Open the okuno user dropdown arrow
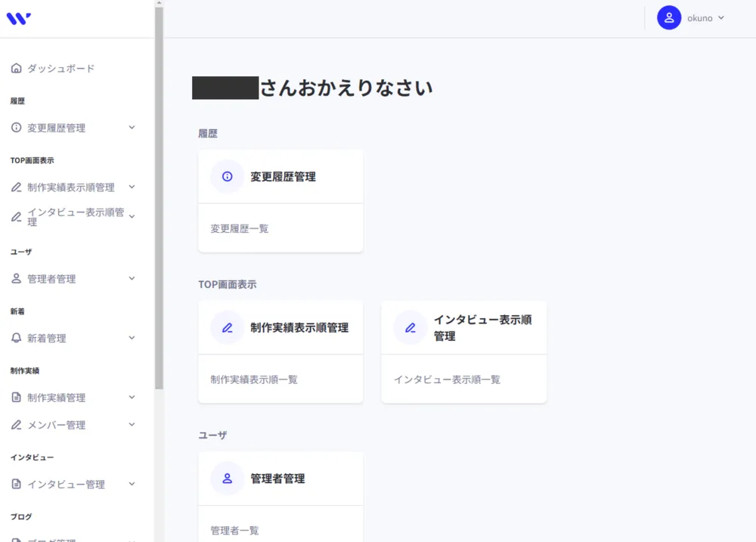This screenshot has height=542, width=756. (721, 18)
